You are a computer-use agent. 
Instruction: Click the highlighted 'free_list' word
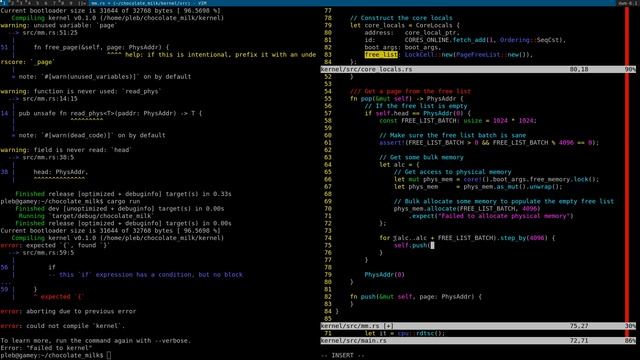[x=381, y=55]
